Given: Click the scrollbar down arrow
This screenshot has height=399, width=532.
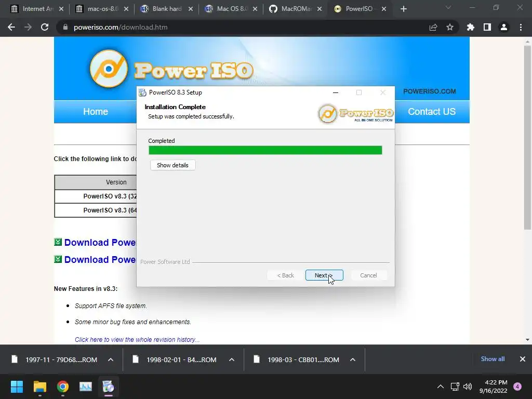Looking at the screenshot, I should coord(527,340).
